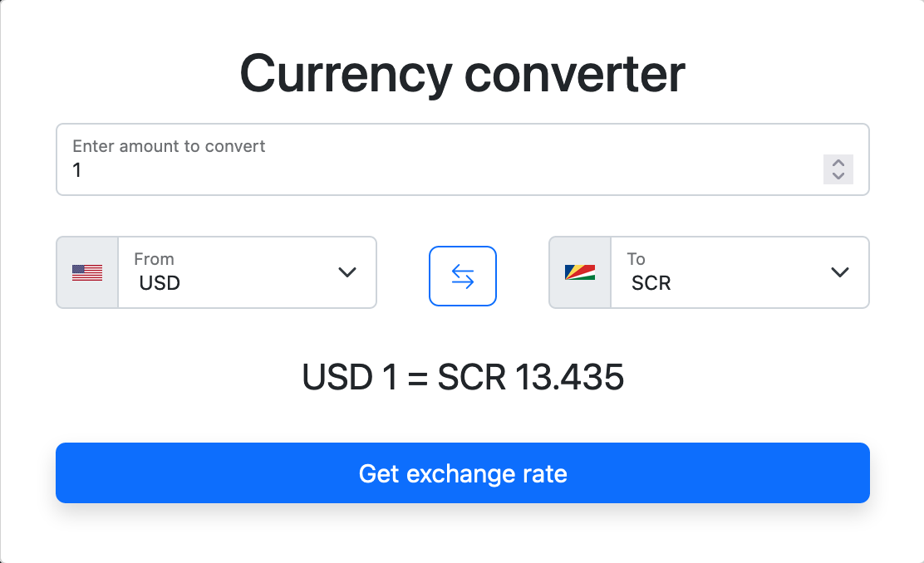Click the flag beside the From currency

(86, 272)
